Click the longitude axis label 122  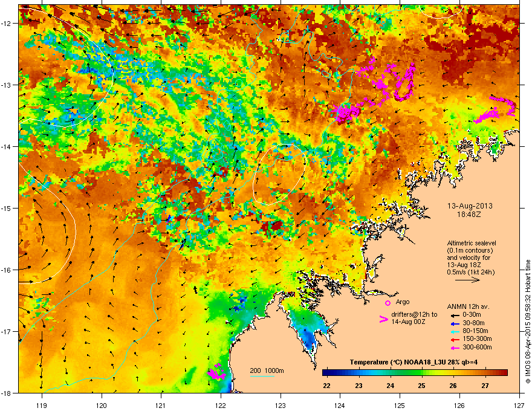point(221,405)
